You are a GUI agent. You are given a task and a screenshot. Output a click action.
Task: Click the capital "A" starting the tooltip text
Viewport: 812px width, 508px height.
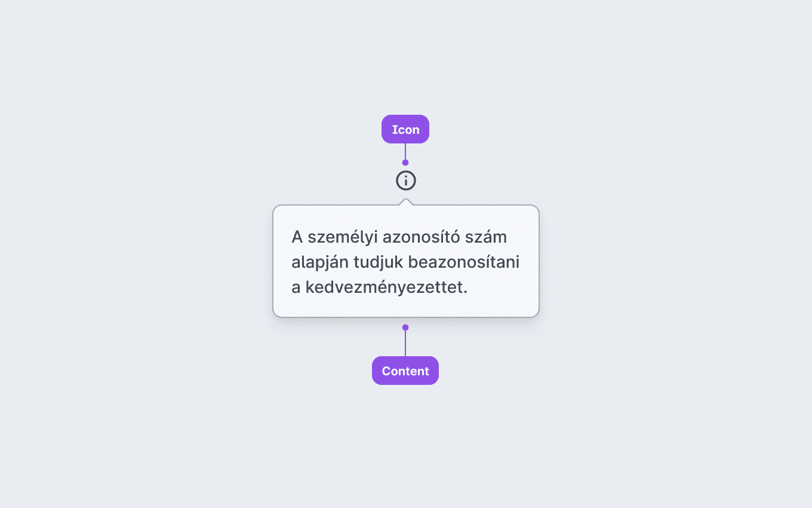[297, 237]
